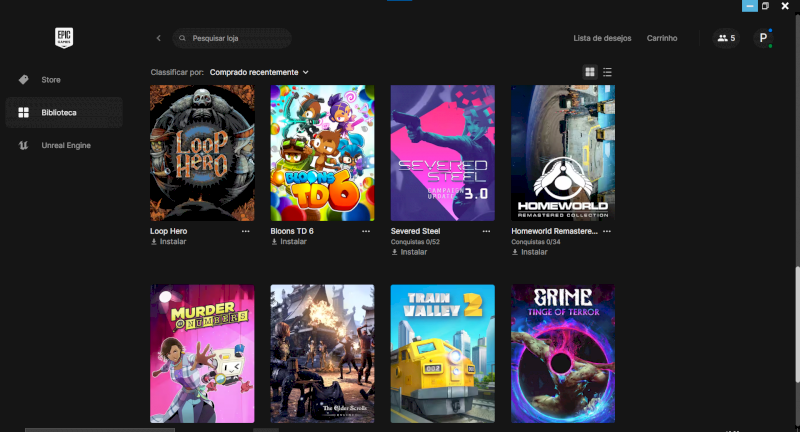
Task: Open Unreal Engine section
Action: click(64, 145)
